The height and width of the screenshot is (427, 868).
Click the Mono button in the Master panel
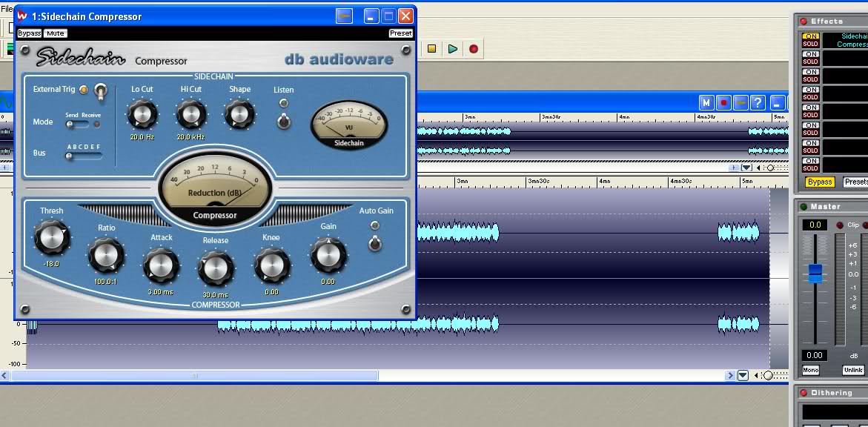(810, 370)
